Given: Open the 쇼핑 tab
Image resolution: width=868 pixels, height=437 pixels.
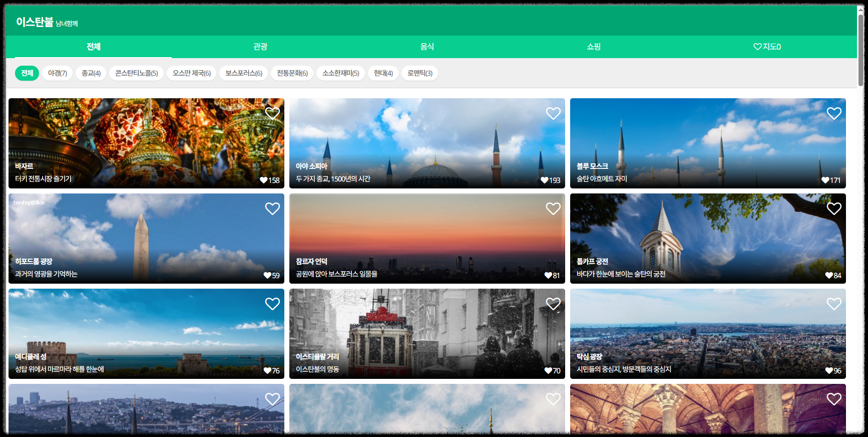Looking at the screenshot, I should pyautogui.click(x=594, y=47).
